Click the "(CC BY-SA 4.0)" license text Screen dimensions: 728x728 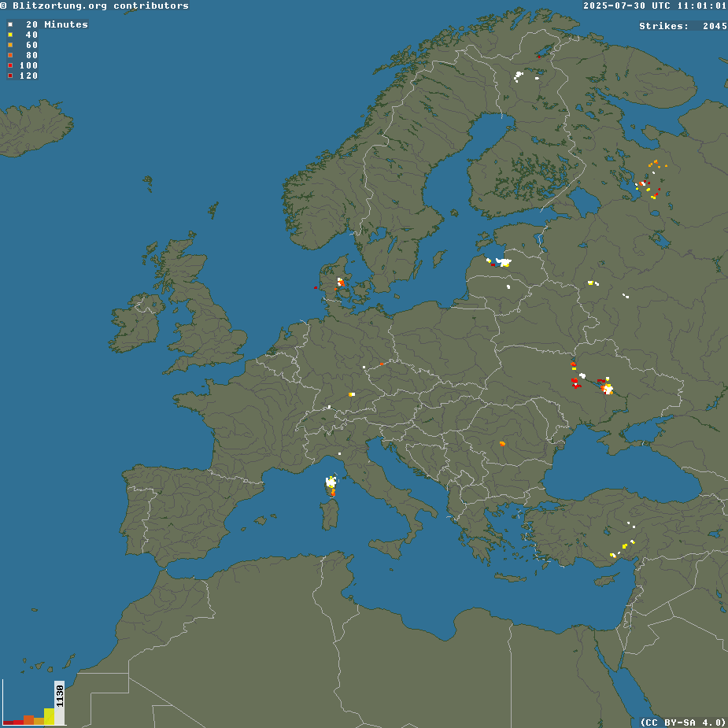pyautogui.click(x=684, y=722)
